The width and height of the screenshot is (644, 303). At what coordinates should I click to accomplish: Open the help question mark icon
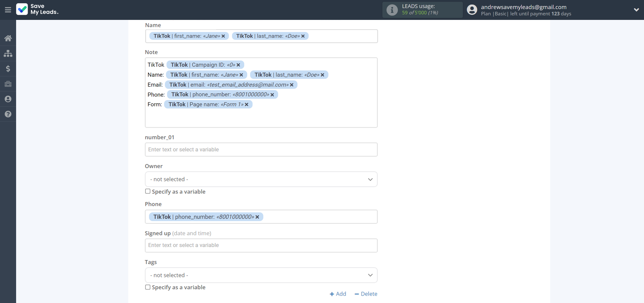[8, 114]
